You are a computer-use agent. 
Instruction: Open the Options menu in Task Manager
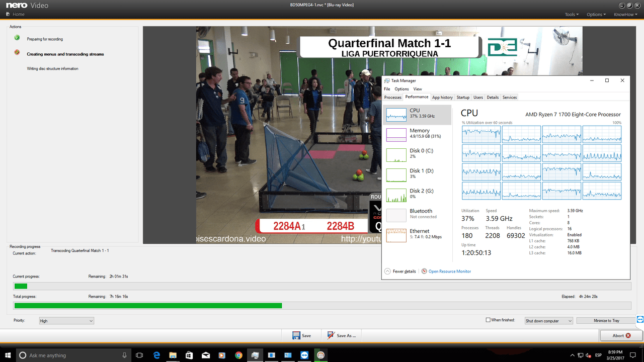coord(401,89)
